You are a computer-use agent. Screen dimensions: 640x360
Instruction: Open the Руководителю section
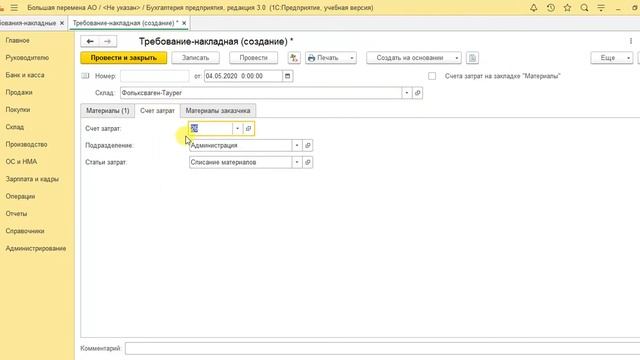pyautogui.click(x=27, y=58)
